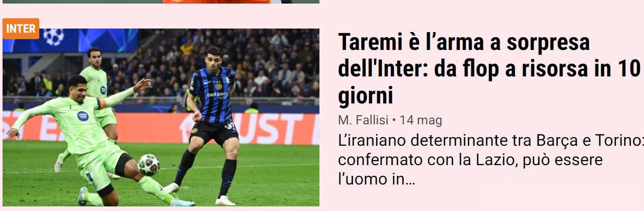Click the truncated 'l'uomo in…' summary ending
Image resolution: width=644 pixels, height=211 pixels.
(x=377, y=179)
